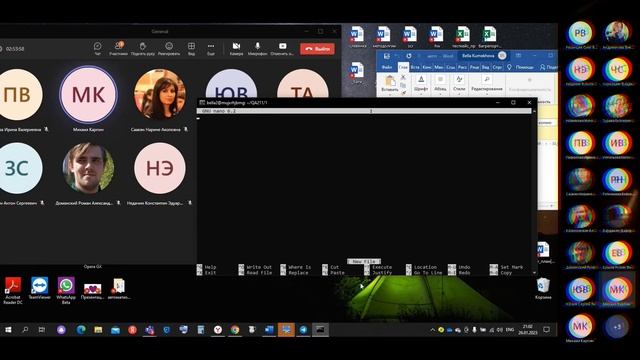640x360 pixels.
Task: Switch to the Макет tab in Word
Action: tap(439, 67)
